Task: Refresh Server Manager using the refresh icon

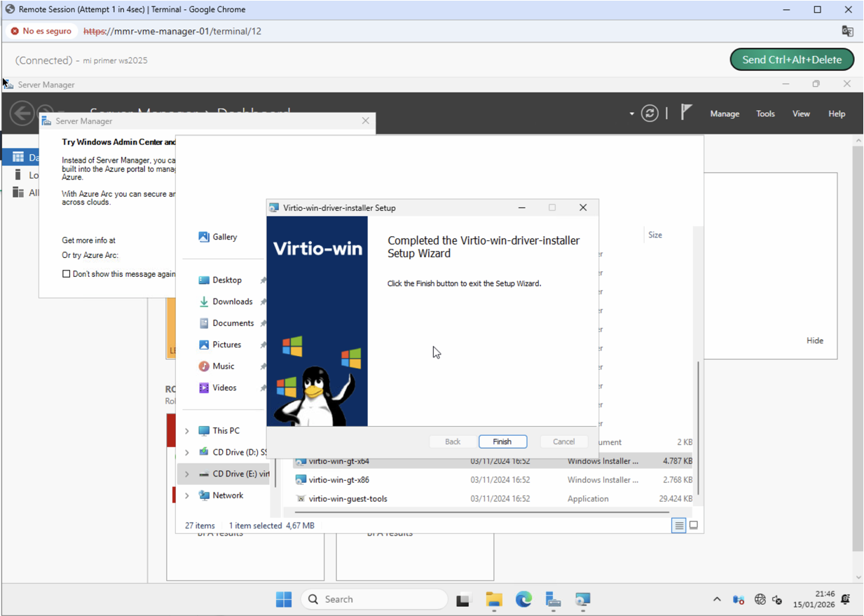Action: coord(650,113)
